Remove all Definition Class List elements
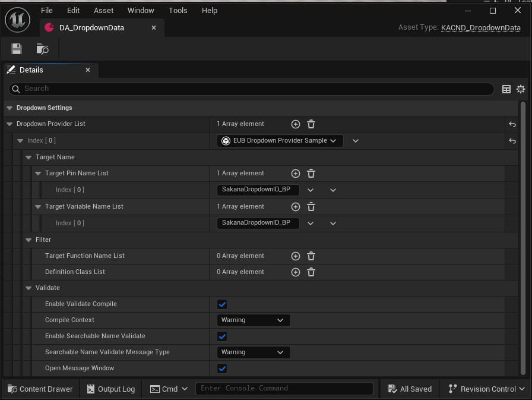532x400 pixels. point(311,272)
